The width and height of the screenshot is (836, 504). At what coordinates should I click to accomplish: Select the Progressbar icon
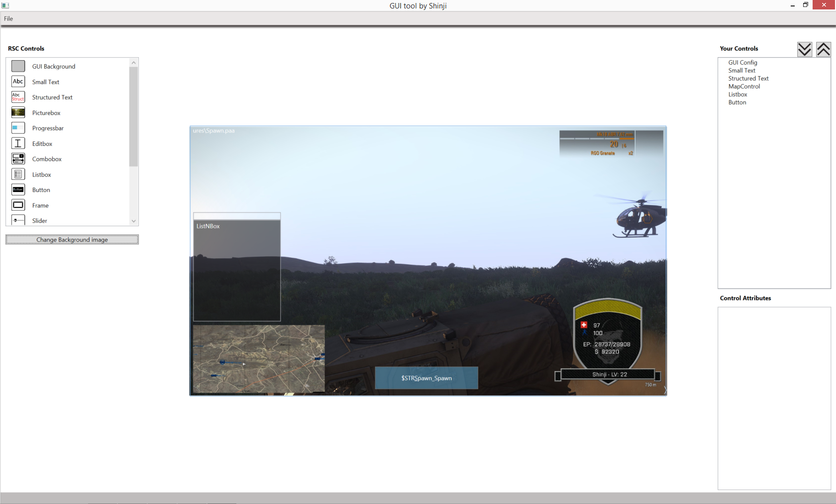18,128
